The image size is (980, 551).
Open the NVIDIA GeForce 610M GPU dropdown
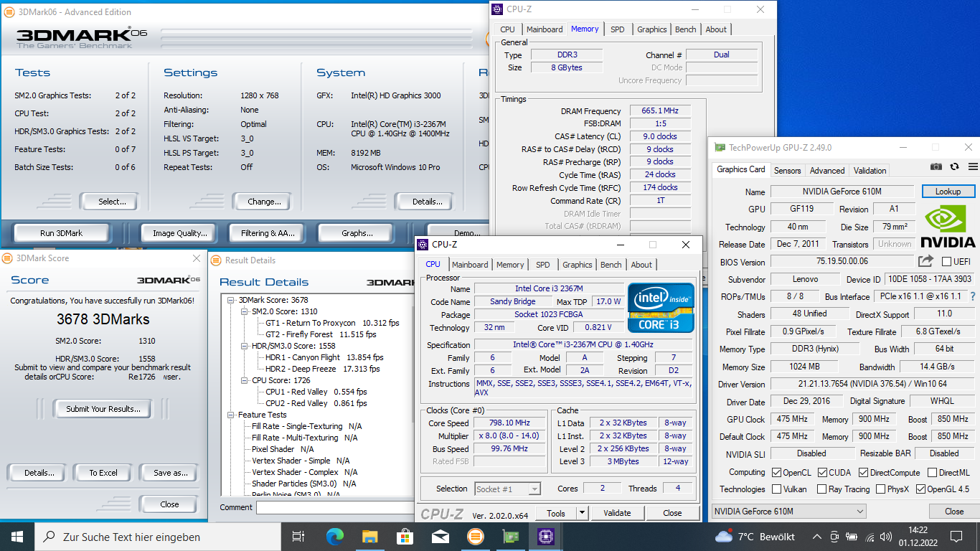click(789, 512)
